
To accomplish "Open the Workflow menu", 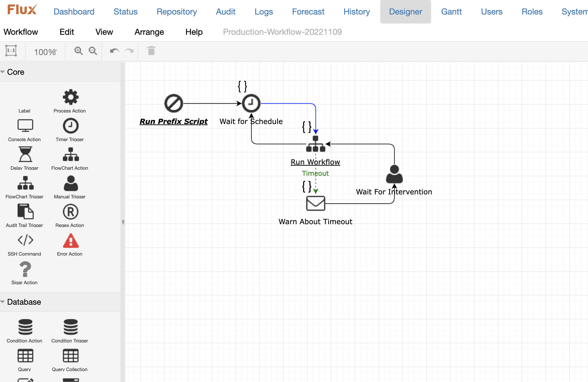I will [x=21, y=32].
